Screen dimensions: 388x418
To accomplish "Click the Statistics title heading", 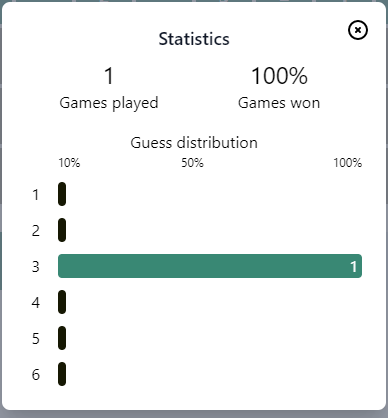I will pos(194,39).
